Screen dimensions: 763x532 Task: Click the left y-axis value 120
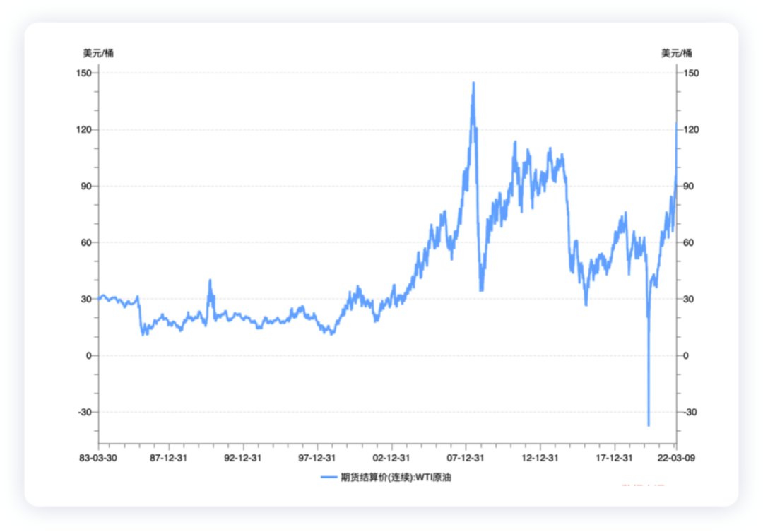[x=83, y=129]
